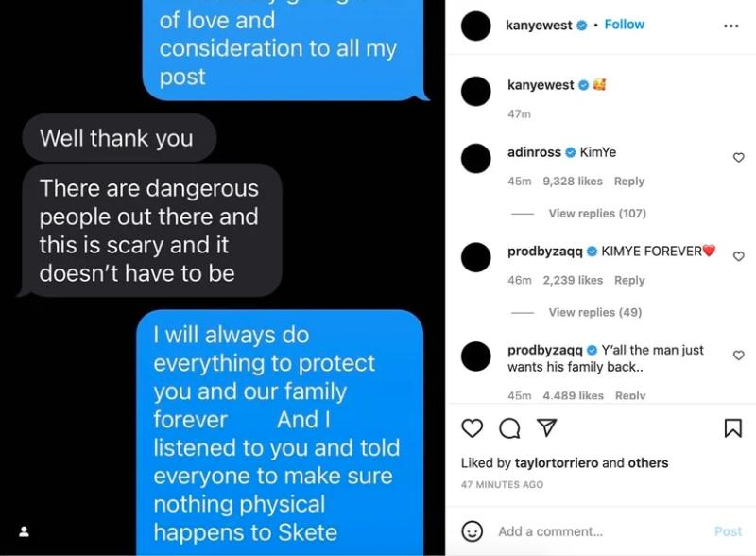Open adinross username profile link
This screenshot has width=756, height=556.
[534, 152]
